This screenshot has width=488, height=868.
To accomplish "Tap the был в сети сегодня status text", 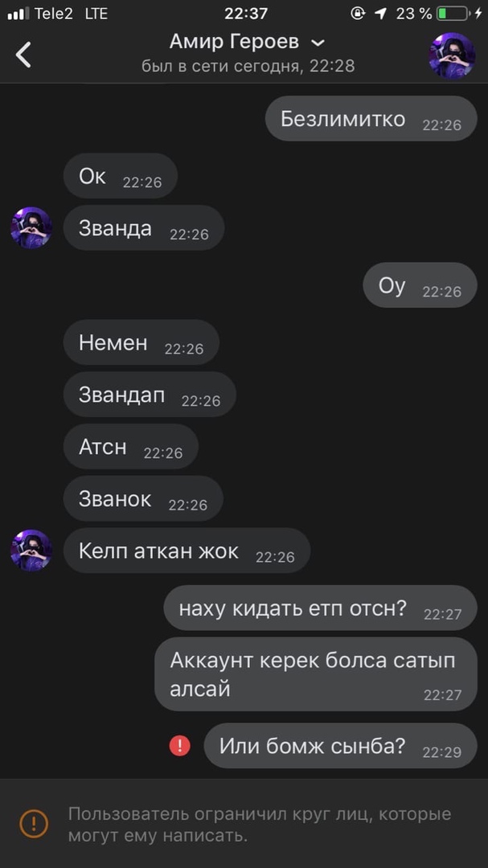I will [x=248, y=67].
